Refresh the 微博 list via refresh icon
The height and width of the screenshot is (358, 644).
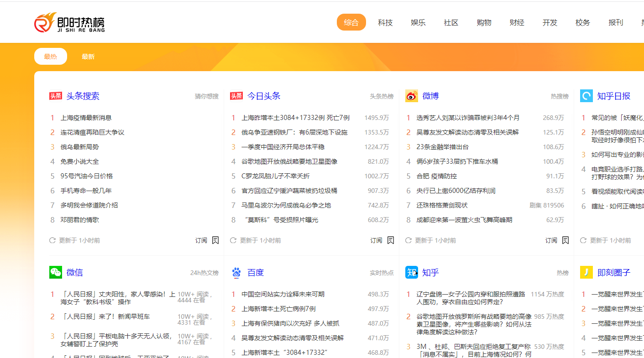pos(408,240)
